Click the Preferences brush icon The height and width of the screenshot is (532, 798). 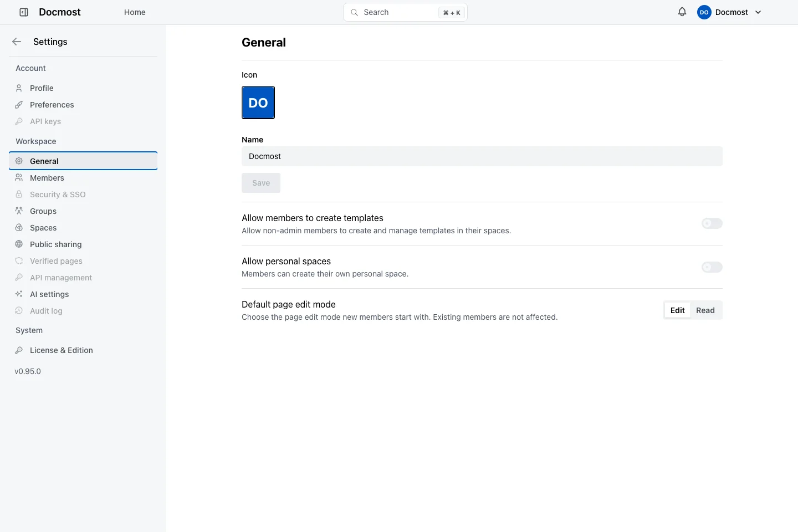(x=19, y=105)
